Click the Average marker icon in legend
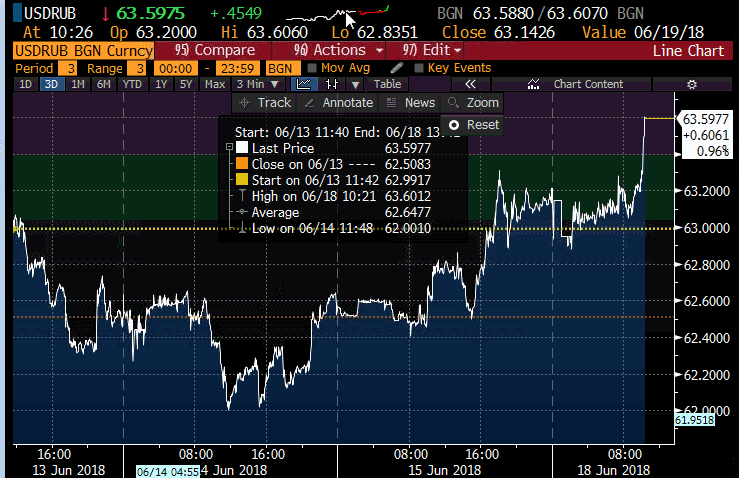This screenshot has height=478, width=739. 242,212
